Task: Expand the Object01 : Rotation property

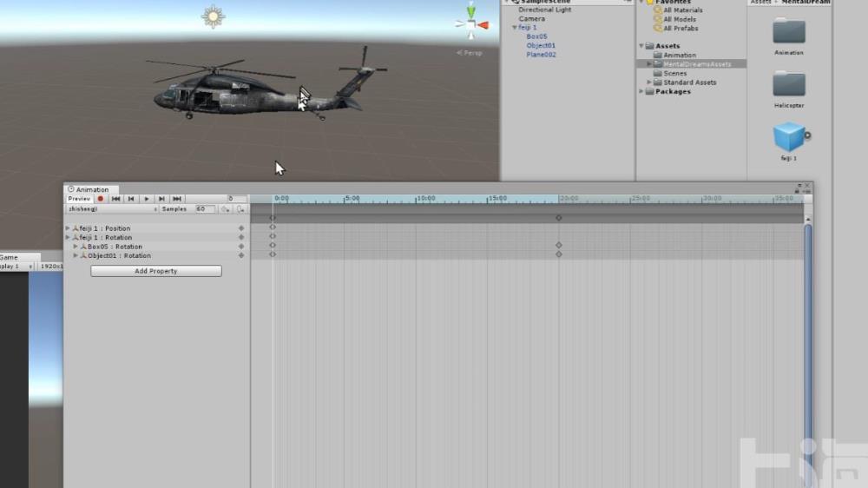Action: tap(76, 255)
